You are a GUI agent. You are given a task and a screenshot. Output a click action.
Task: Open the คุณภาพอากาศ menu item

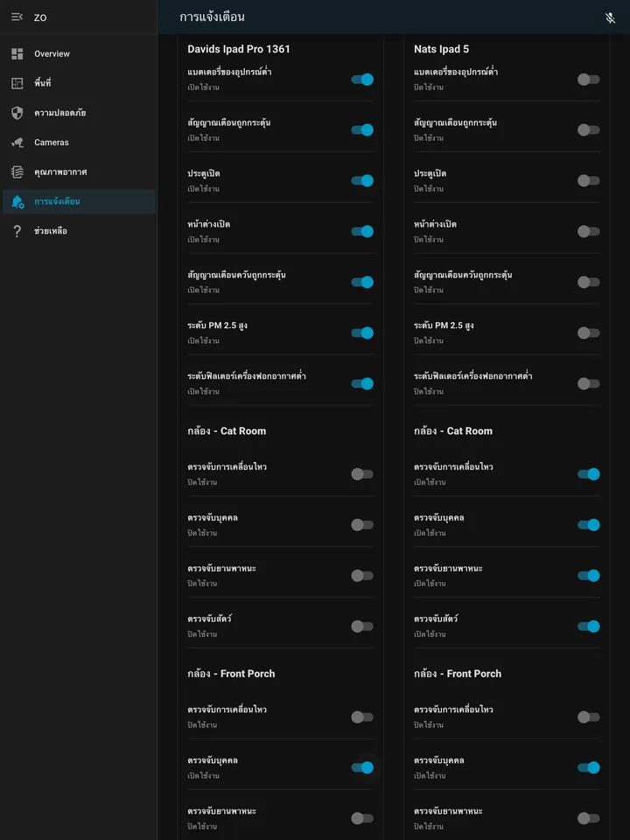[78, 172]
